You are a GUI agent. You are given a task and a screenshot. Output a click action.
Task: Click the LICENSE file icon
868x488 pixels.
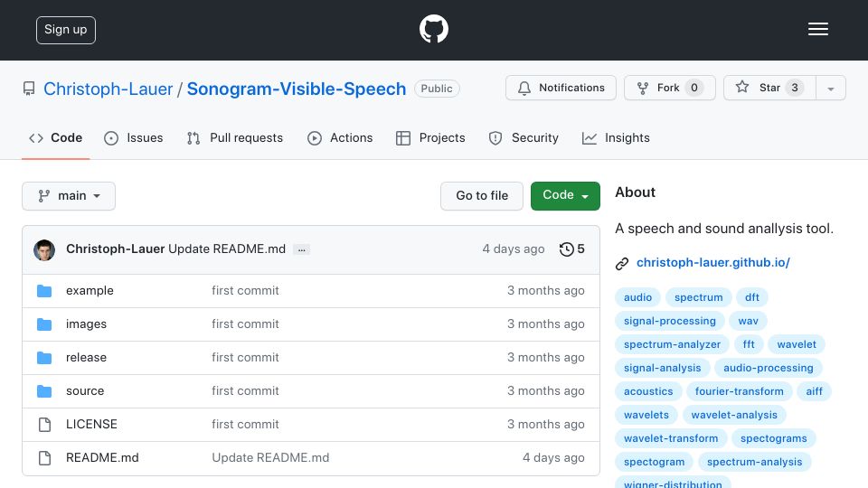pyautogui.click(x=45, y=425)
